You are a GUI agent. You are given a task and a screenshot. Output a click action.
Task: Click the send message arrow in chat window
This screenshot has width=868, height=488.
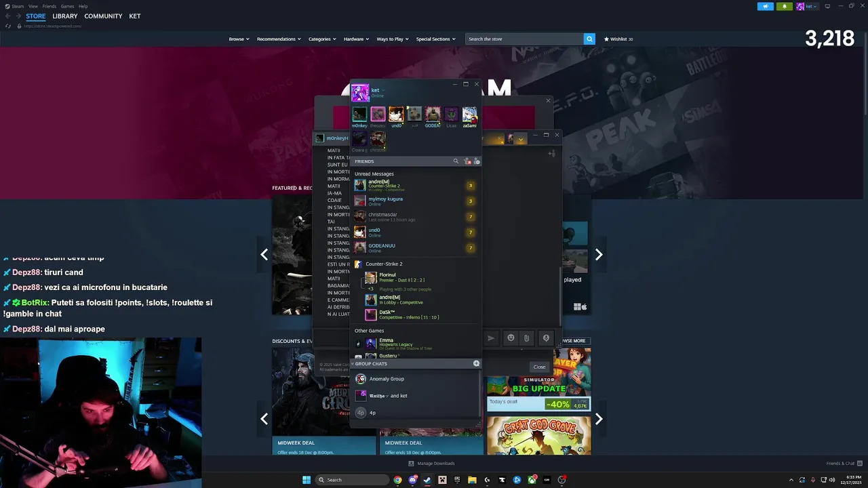click(492, 338)
